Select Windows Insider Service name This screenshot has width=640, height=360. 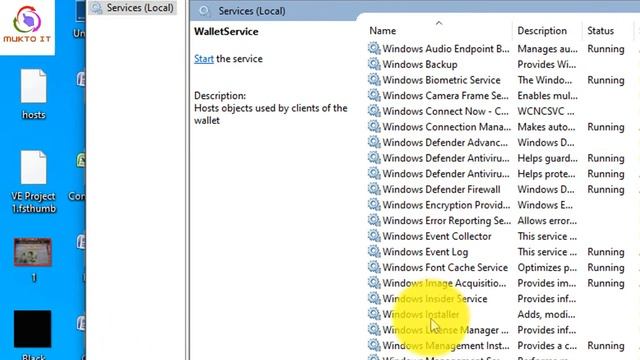pos(435,299)
